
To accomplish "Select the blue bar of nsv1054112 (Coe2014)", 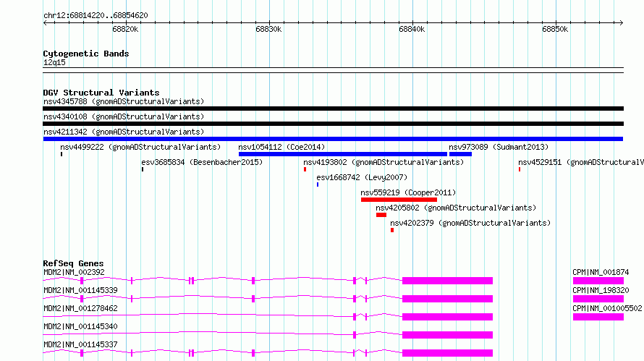I will click(343, 154).
